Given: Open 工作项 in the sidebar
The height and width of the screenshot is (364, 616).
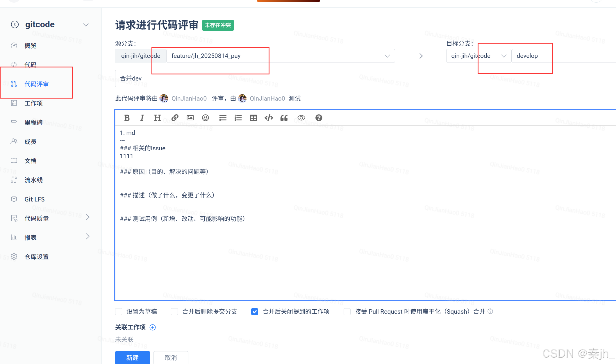Looking at the screenshot, I should (33, 103).
